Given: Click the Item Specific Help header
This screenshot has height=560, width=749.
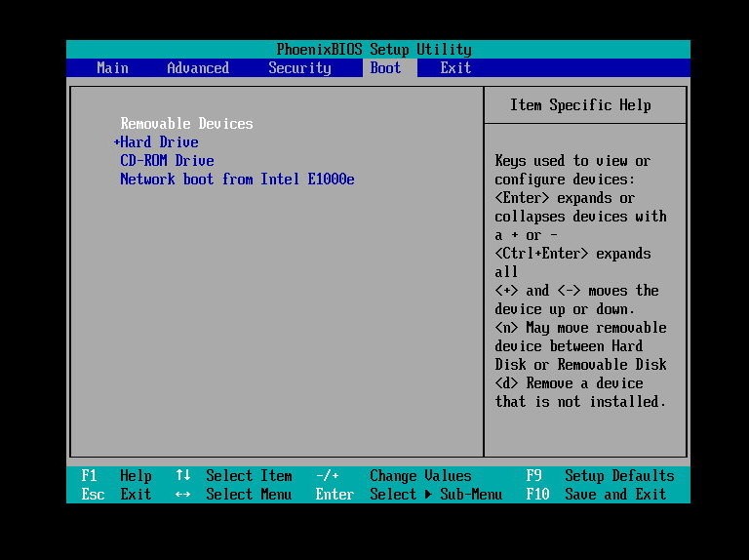Looking at the screenshot, I should pos(580,105).
